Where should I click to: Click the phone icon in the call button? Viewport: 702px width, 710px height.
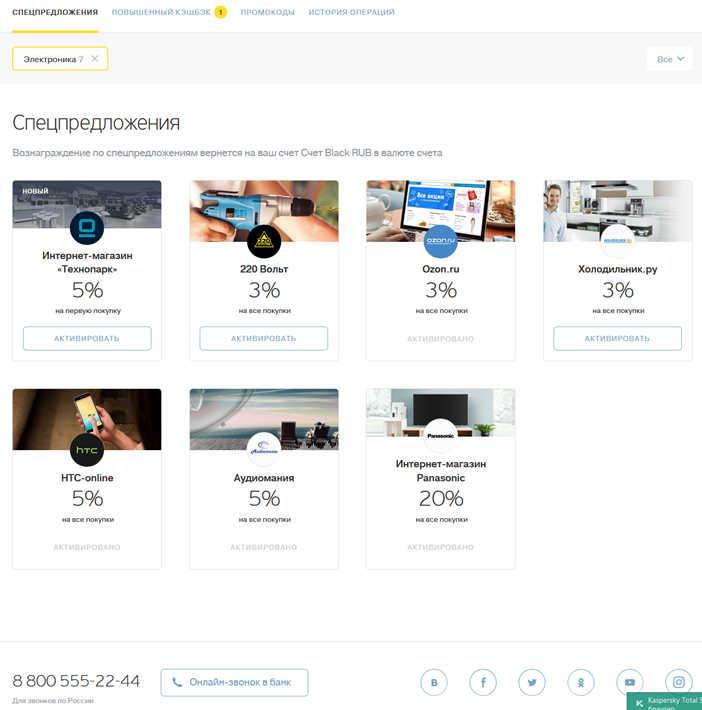[177, 682]
